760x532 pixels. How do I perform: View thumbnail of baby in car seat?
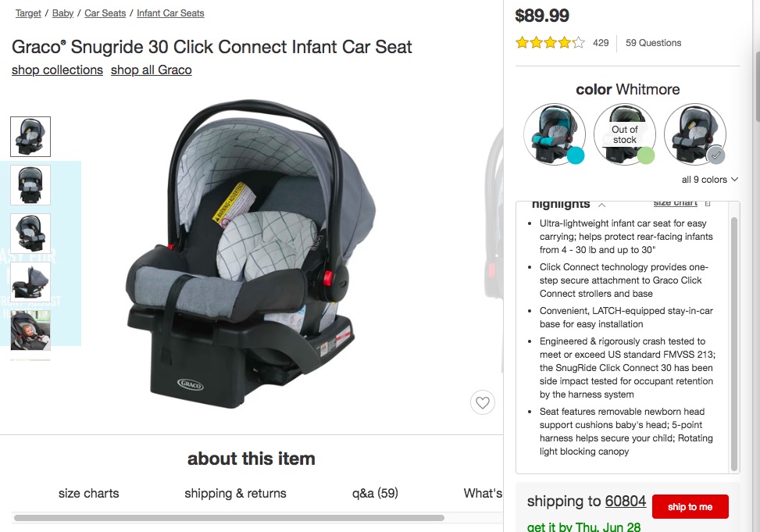[30, 330]
